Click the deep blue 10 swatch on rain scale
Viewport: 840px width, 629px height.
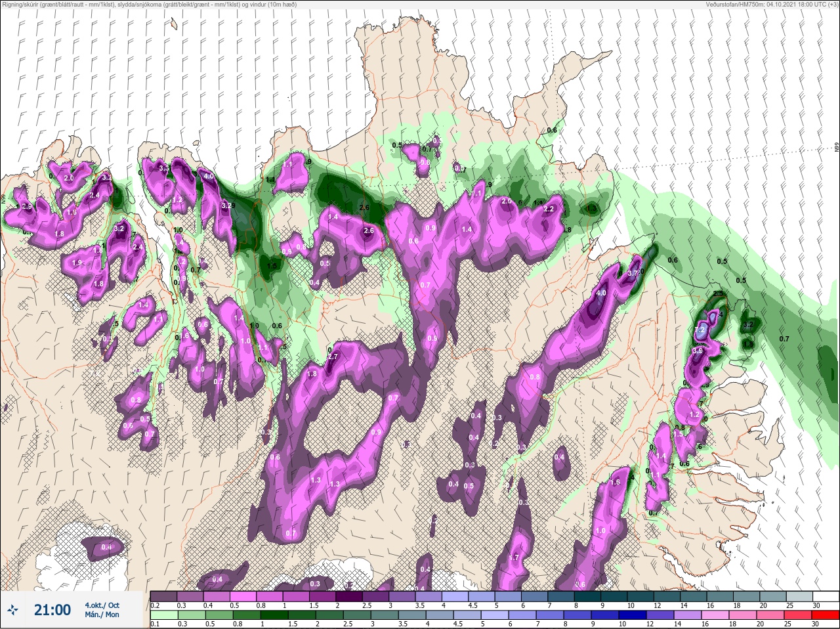[x=632, y=615]
